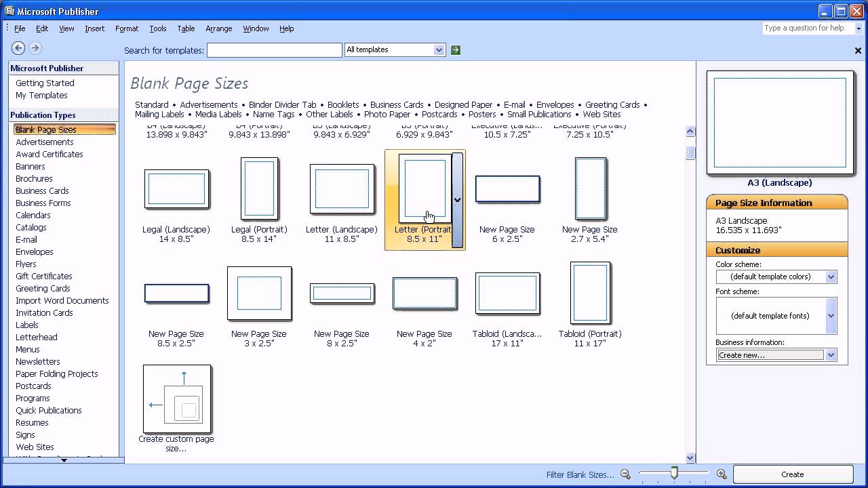Select the New Page Size 3 x 2.5 thumbnail
Screen dimensions: 868x488
259,293
